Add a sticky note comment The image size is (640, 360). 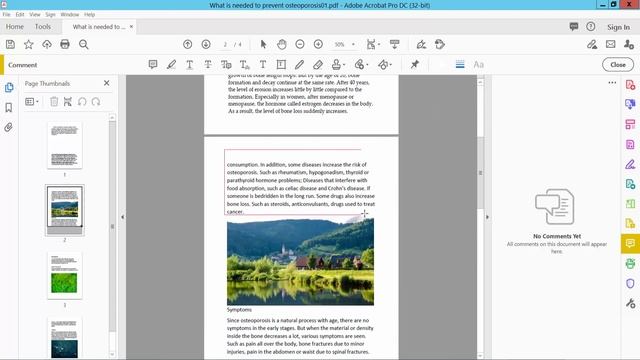153,64
